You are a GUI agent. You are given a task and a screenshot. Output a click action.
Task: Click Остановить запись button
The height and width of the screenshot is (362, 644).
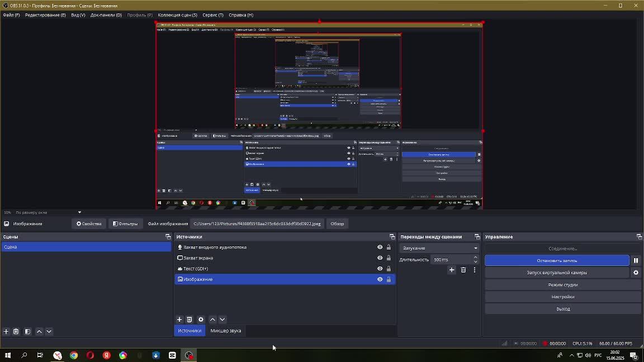pyautogui.click(x=557, y=261)
